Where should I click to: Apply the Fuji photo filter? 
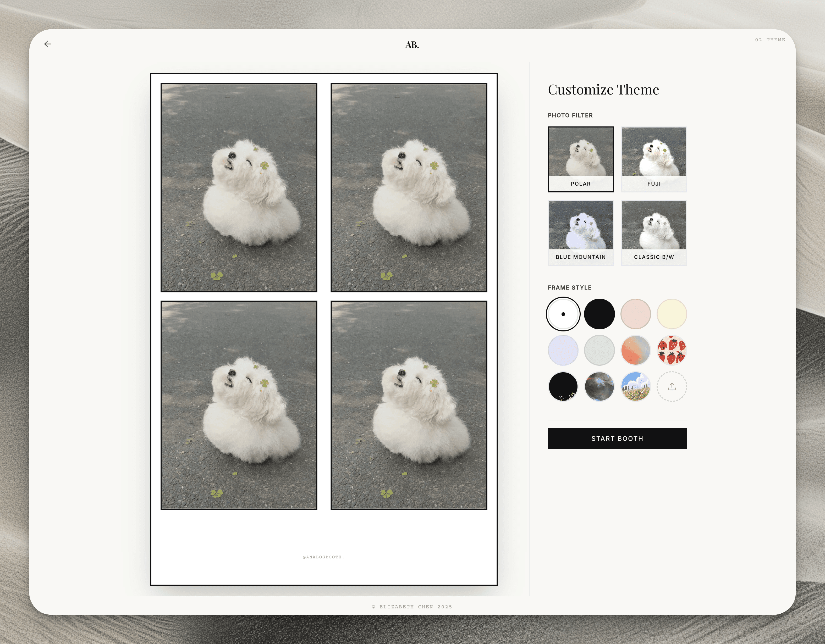click(654, 159)
